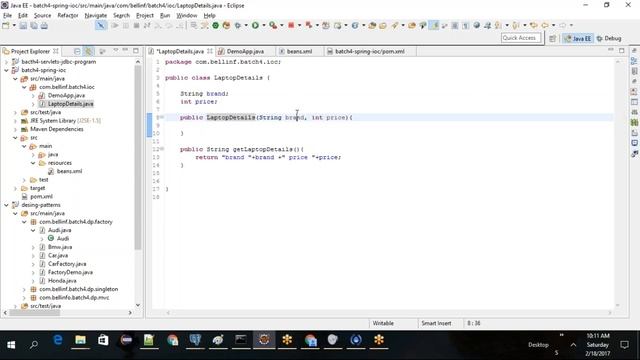Click the Writable status bar entry
The height and width of the screenshot is (360, 640).
point(383,323)
